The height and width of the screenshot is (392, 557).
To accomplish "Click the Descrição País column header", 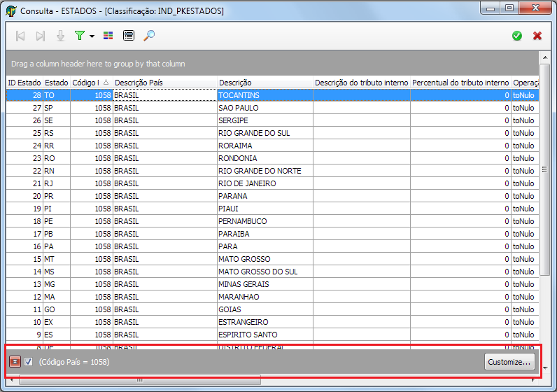I will (164, 83).
